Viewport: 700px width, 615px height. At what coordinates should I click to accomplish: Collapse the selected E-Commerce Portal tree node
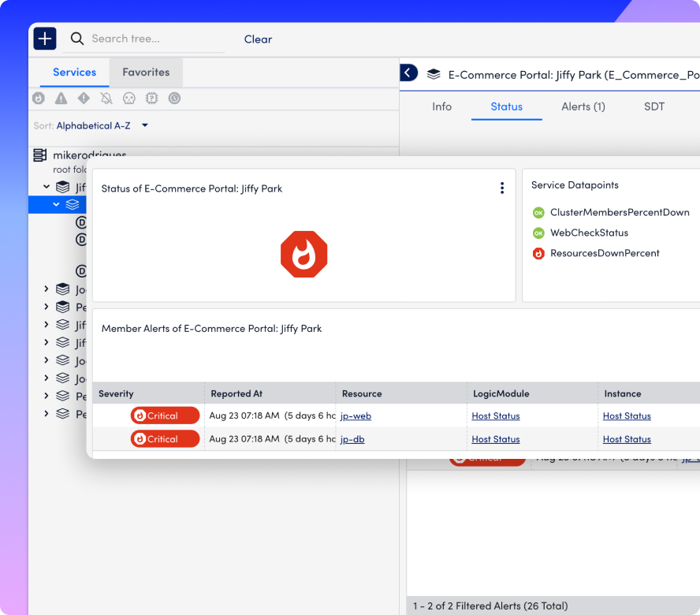tap(56, 204)
